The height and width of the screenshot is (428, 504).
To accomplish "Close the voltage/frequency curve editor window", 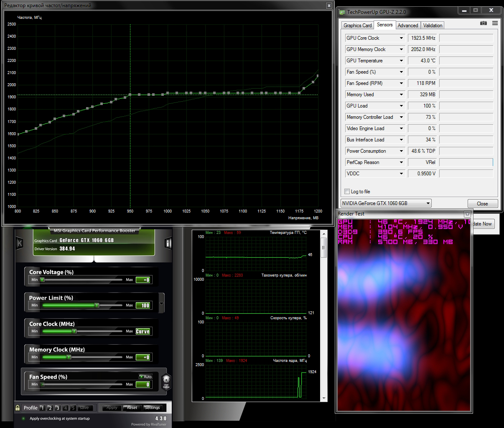I will 329,5.
